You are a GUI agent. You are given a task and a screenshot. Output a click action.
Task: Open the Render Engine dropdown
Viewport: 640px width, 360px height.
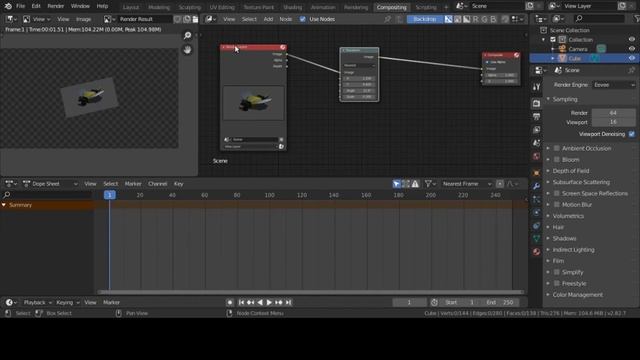point(613,85)
